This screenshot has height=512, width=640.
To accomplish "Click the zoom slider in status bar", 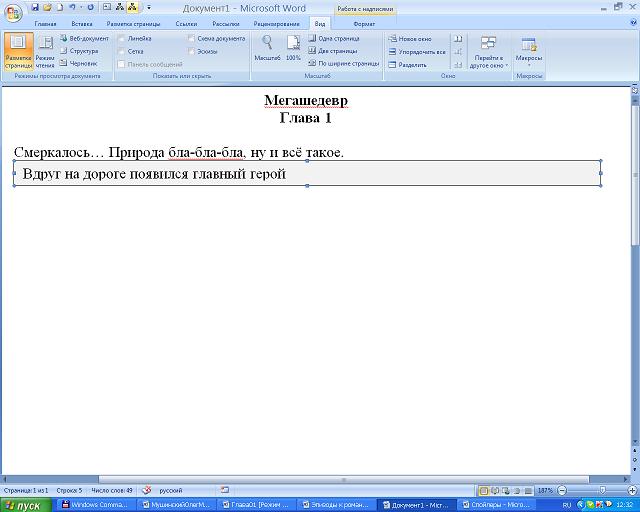I will click(599, 491).
